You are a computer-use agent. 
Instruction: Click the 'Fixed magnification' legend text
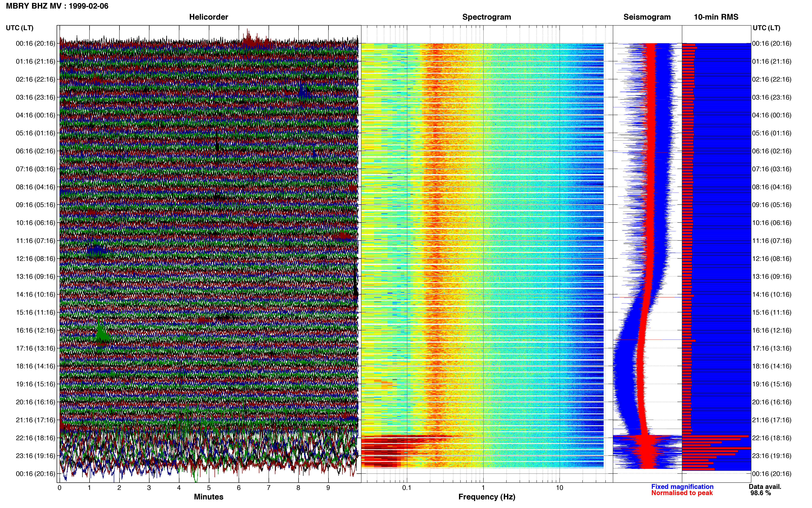tap(682, 486)
